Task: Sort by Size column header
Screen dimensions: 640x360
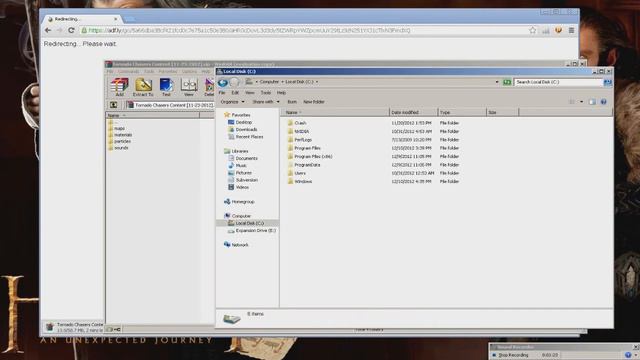Action: pos(503,112)
